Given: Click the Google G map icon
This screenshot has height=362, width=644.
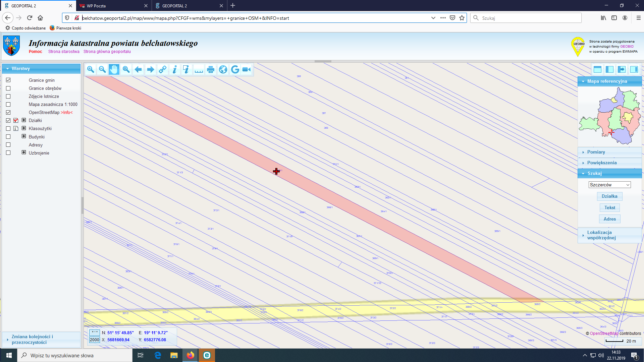Looking at the screenshot, I should click(x=235, y=69).
